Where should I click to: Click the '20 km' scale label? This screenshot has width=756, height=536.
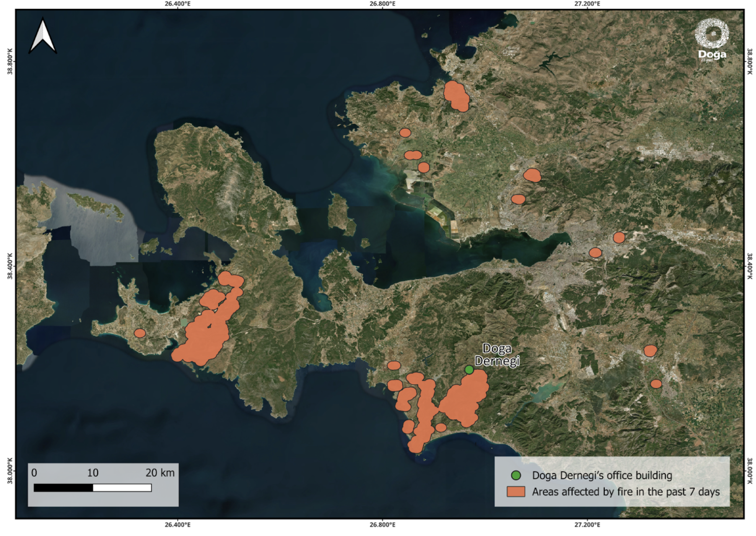(x=160, y=473)
